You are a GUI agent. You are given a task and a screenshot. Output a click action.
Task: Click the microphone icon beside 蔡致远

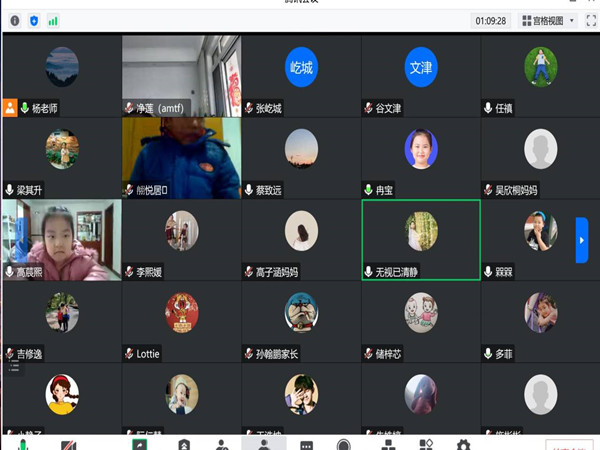click(x=249, y=190)
